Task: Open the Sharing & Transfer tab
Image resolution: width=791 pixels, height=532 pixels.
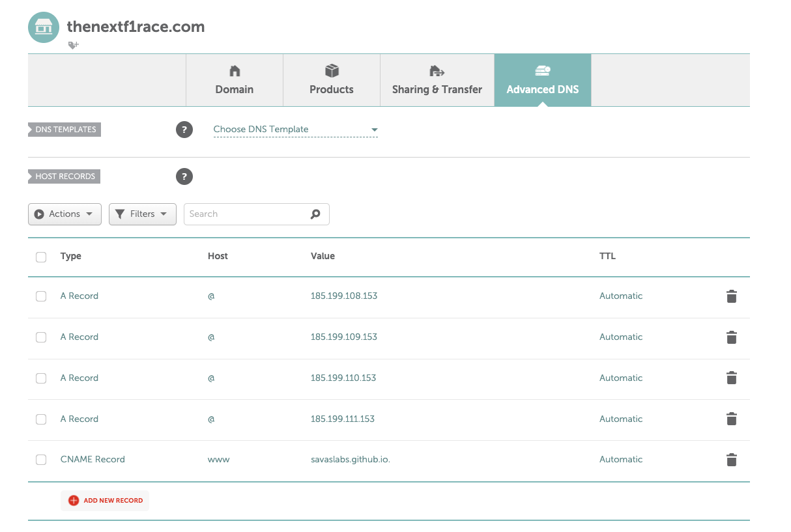Action: 437,80
